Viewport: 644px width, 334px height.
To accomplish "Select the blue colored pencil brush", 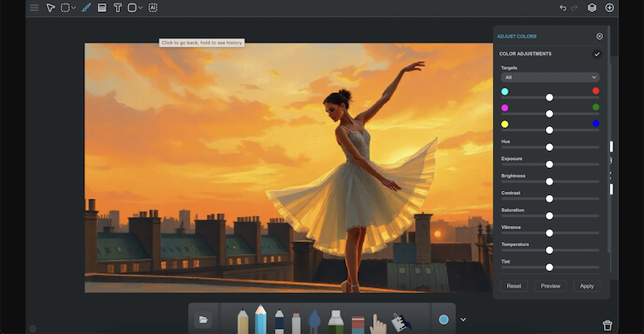I will coord(261,320).
